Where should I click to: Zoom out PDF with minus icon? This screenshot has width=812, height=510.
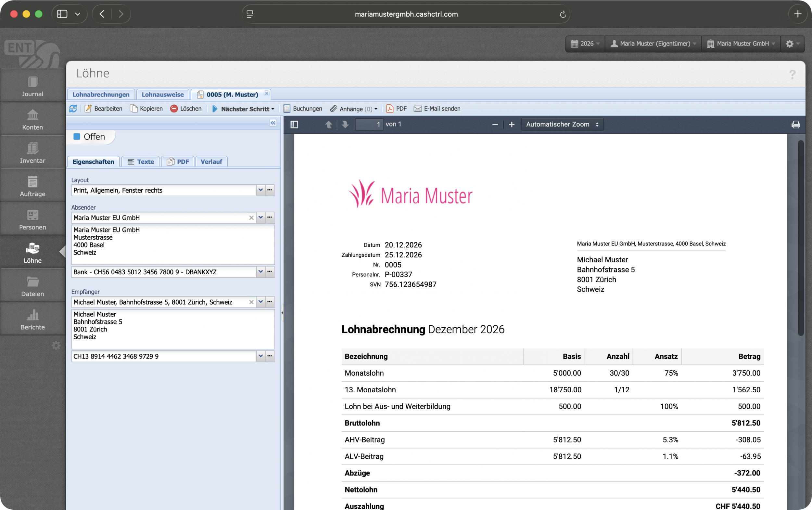(495, 124)
